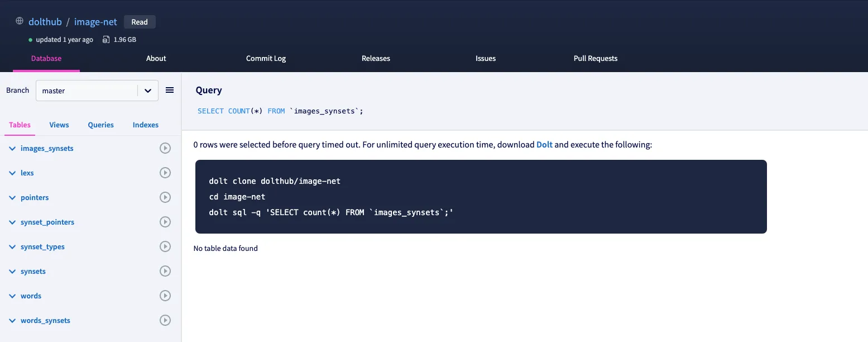Click the play icon next to words_synsets
The image size is (868, 342).
tap(165, 320)
